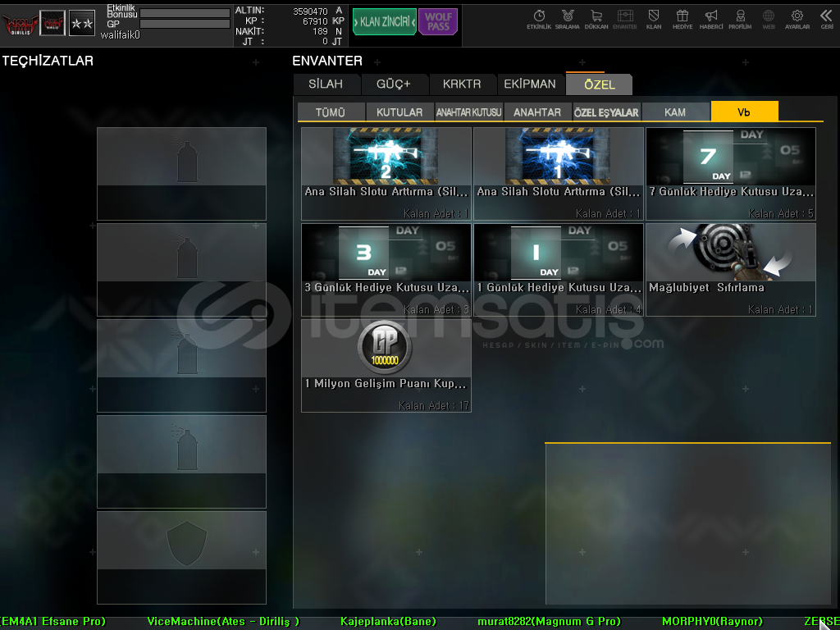Click the ALTIN balance value 3590470
Viewport: 840px width, 630px height.
click(x=310, y=11)
